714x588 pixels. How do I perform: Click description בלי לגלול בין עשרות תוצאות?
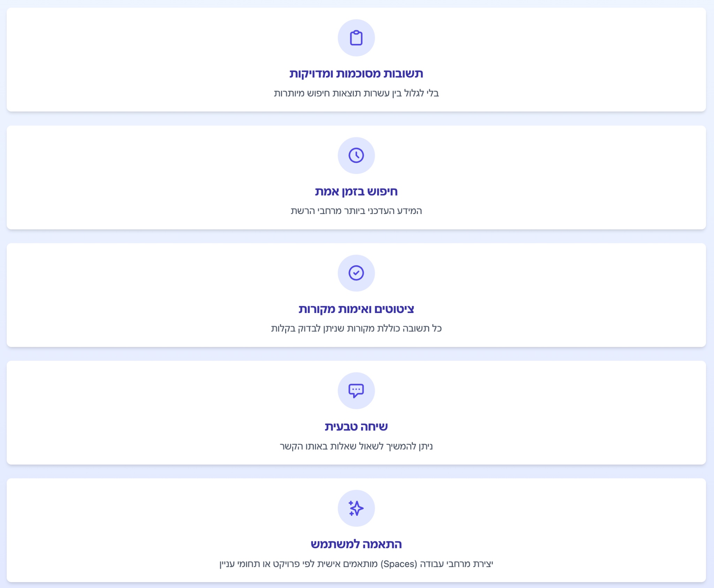(356, 93)
